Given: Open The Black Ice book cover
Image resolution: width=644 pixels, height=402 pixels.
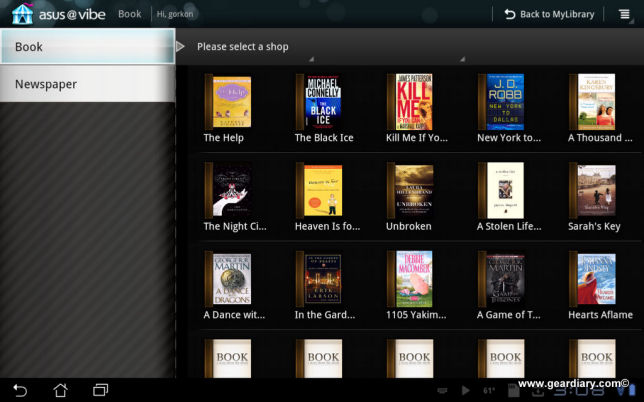Looking at the screenshot, I should tap(319, 102).
